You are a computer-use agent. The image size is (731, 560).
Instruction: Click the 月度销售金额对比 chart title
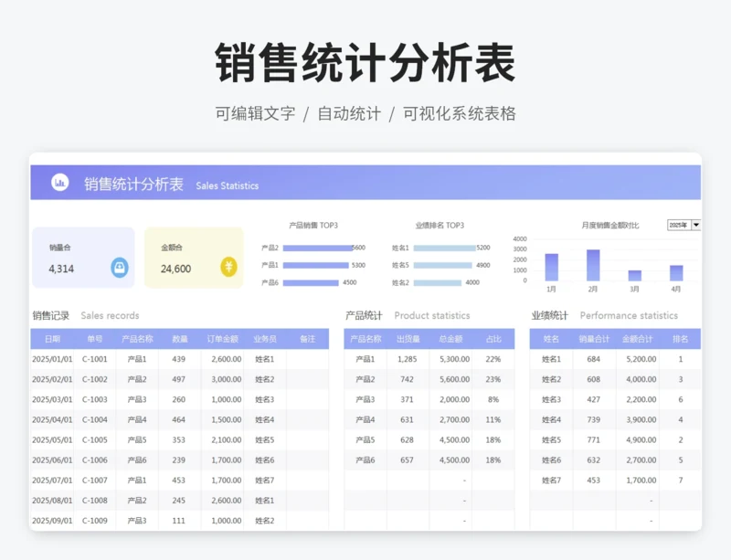(x=610, y=226)
